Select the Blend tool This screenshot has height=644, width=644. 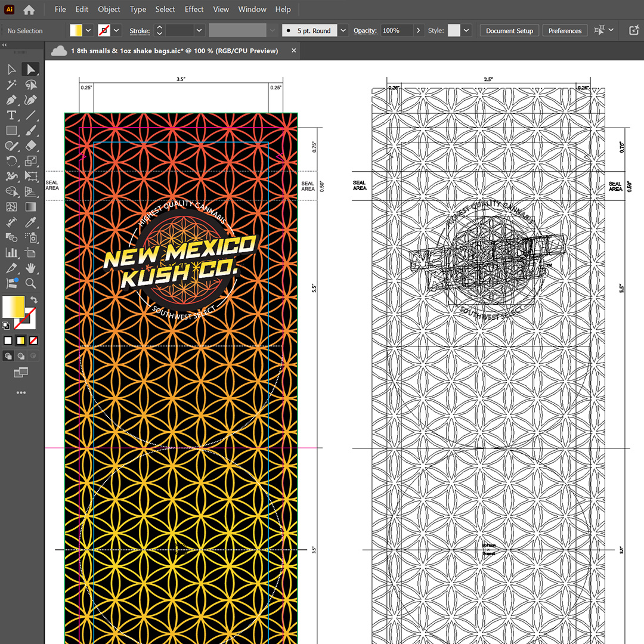tap(11, 237)
